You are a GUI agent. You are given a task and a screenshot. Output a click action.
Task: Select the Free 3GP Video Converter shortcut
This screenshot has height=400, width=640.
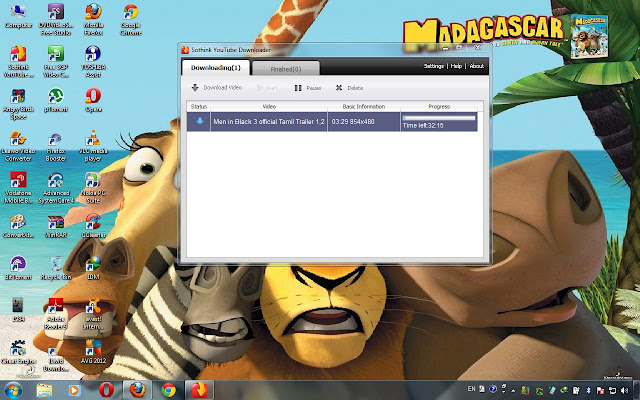pyautogui.click(x=56, y=62)
